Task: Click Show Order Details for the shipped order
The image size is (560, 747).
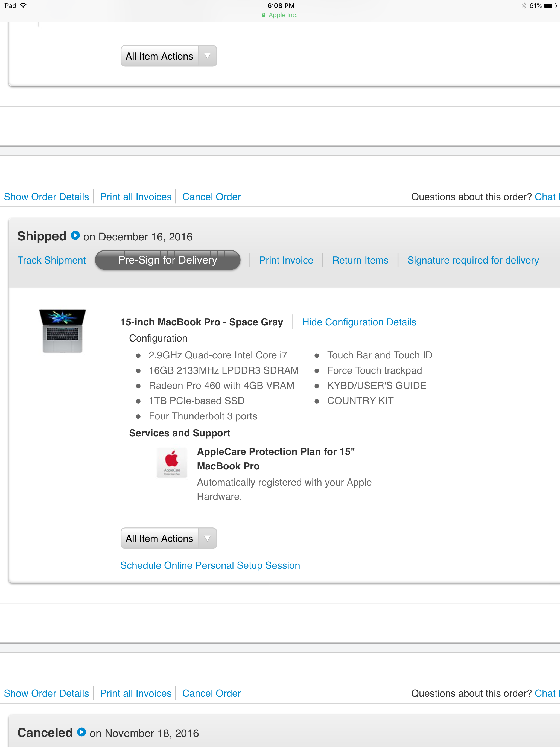Action: click(x=46, y=197)
